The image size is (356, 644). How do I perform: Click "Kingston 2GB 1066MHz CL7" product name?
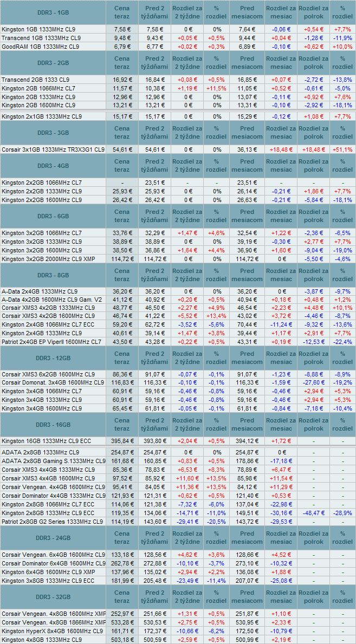[x=38, y=88]
